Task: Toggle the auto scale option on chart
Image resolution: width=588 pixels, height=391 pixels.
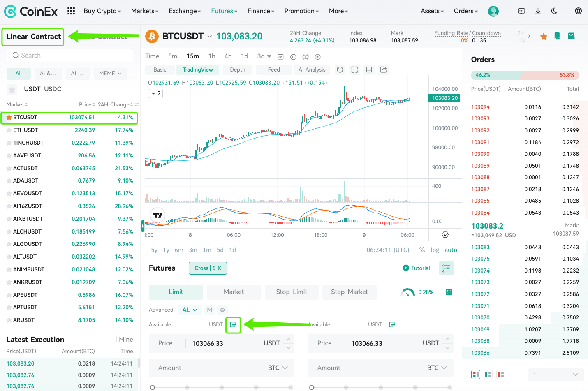Action: [x=451, y=250]
